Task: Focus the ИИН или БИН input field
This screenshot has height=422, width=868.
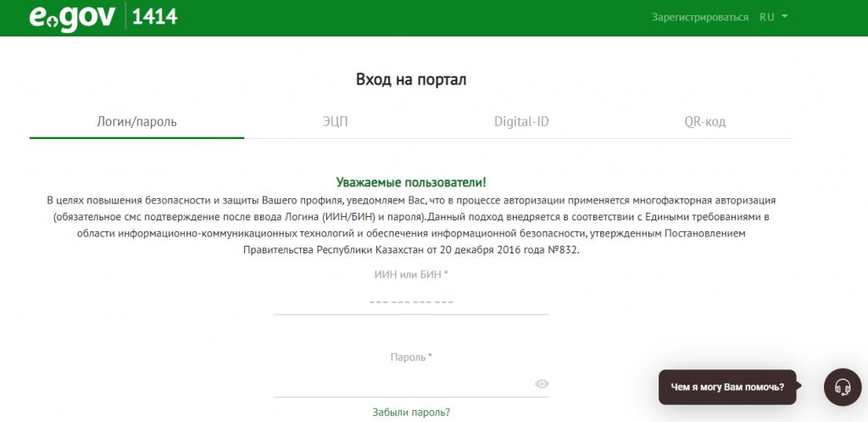Action: tap(411, 302)
